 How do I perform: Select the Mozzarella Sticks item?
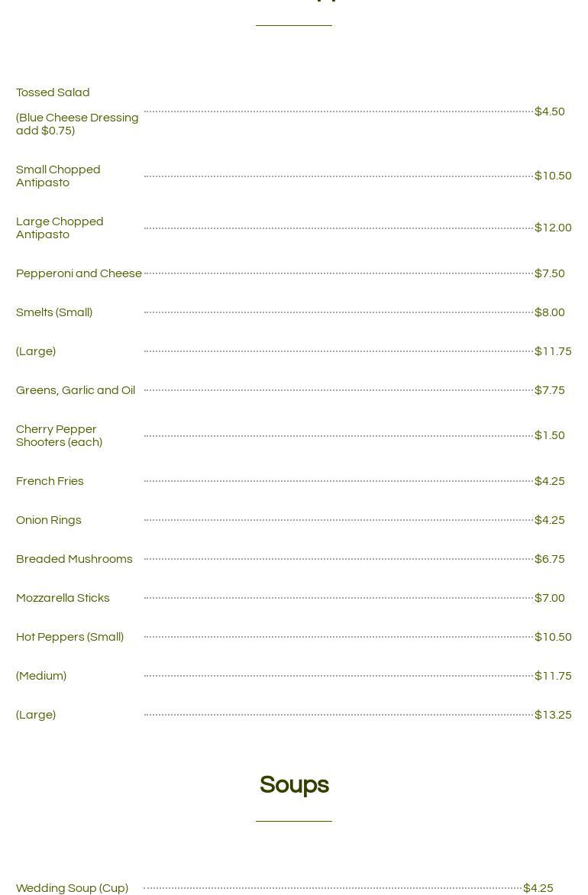point(63,598)
